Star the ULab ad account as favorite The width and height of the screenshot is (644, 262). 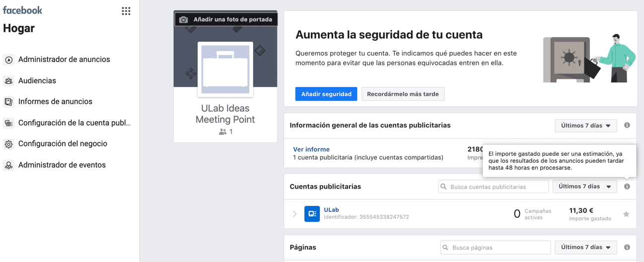pos(626,214)
